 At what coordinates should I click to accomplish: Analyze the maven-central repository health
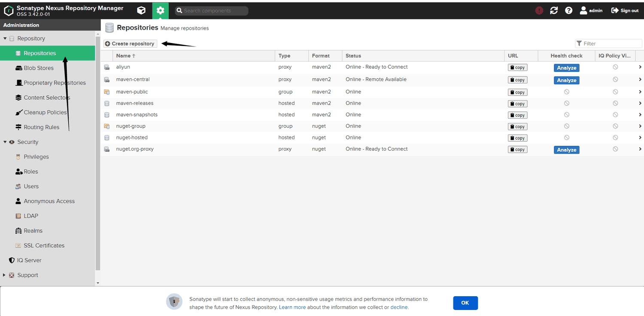566,80
